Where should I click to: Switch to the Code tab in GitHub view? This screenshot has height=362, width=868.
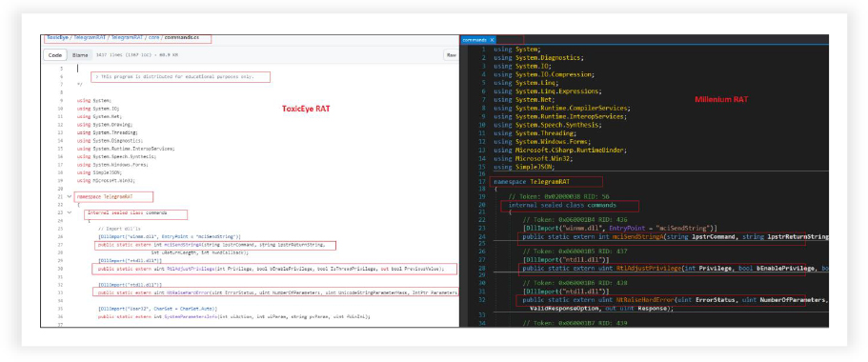55,55
